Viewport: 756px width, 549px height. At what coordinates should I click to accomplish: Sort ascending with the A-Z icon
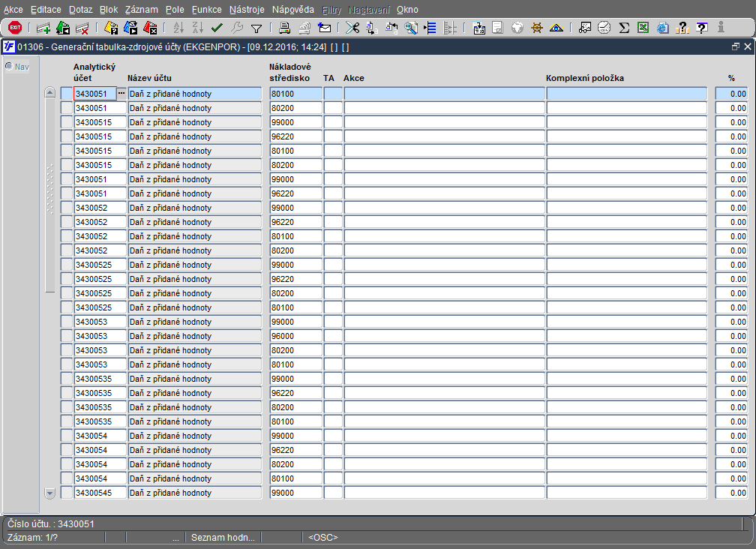coord(178,28)
